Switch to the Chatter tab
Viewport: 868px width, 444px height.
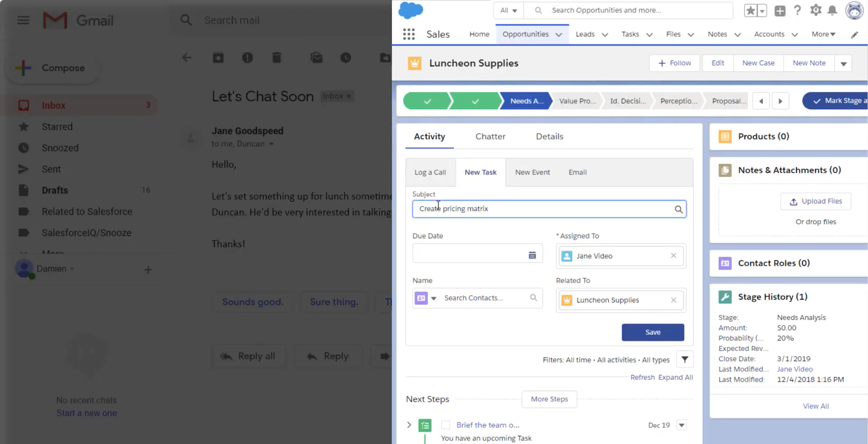coord(490,137)
